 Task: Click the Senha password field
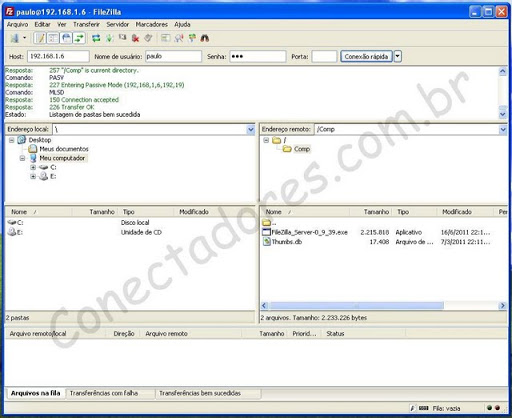(x=258, y=56)
